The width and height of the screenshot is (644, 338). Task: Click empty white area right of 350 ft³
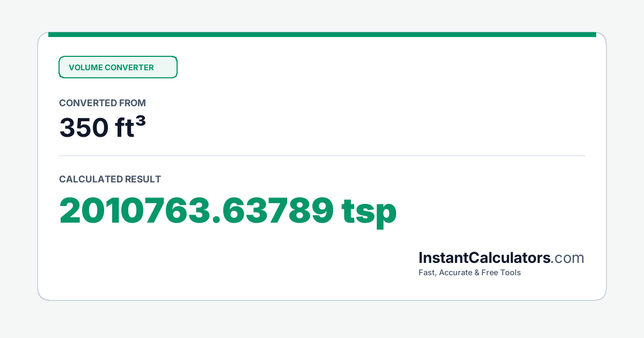point(365,127)
